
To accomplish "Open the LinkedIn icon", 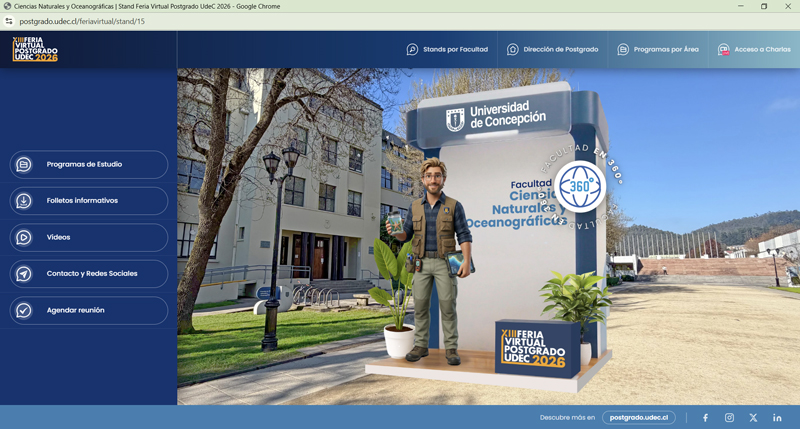I will point(777,418).
